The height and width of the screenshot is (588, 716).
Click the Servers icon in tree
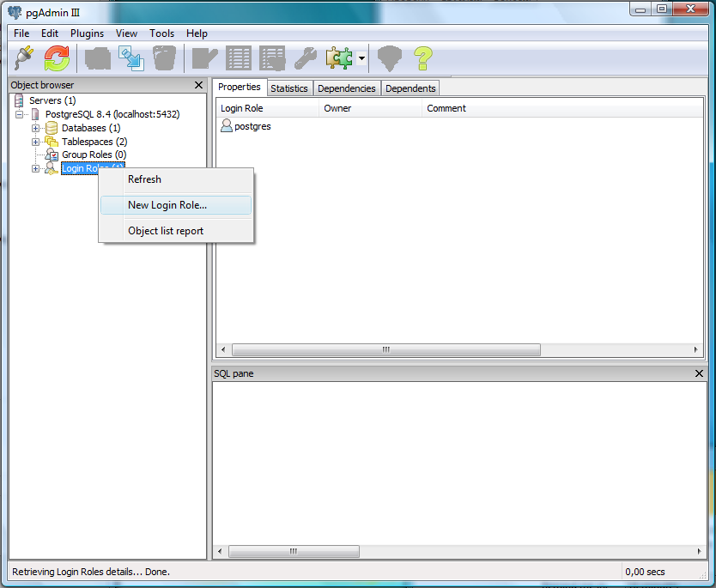(x=19, y=100)
